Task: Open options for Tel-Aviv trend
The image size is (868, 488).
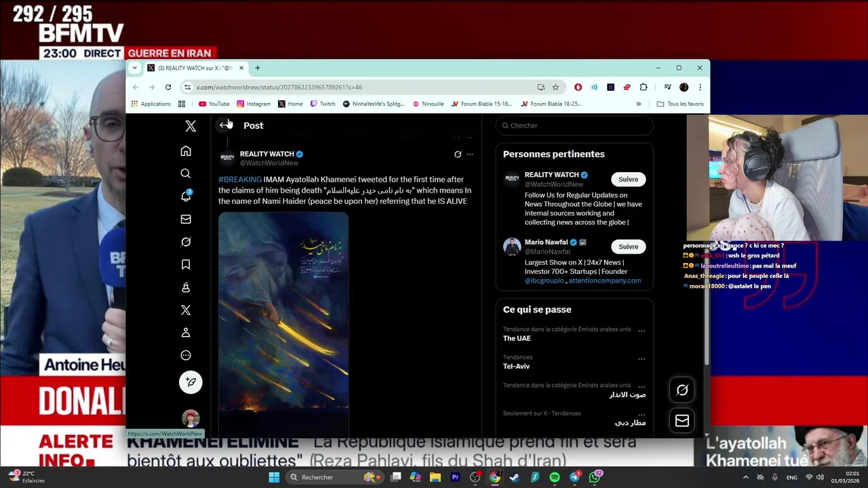Action: coord(642,359)
